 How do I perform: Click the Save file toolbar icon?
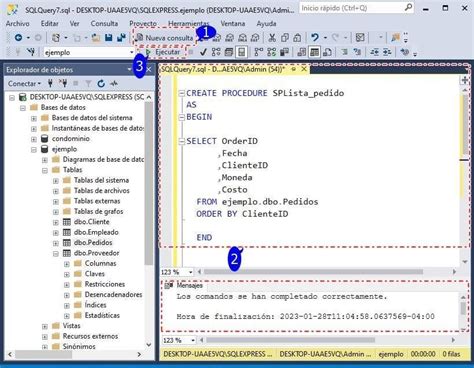tap(109, 38)
